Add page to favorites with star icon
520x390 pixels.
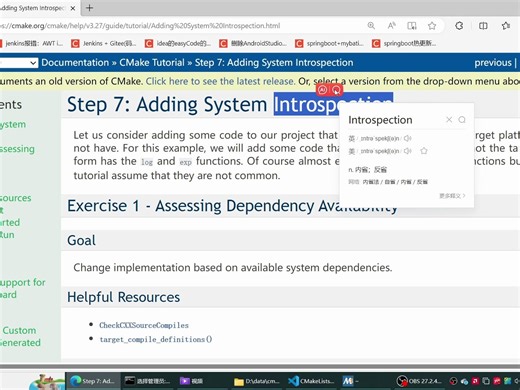pyautogui.click(x=432, y=26)
